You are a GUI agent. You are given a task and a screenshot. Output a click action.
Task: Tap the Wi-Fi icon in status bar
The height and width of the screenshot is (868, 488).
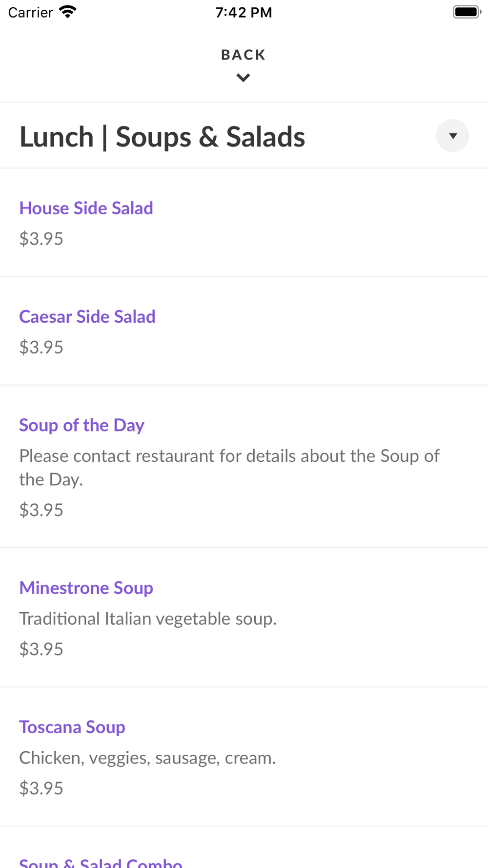tap(68, 12)
